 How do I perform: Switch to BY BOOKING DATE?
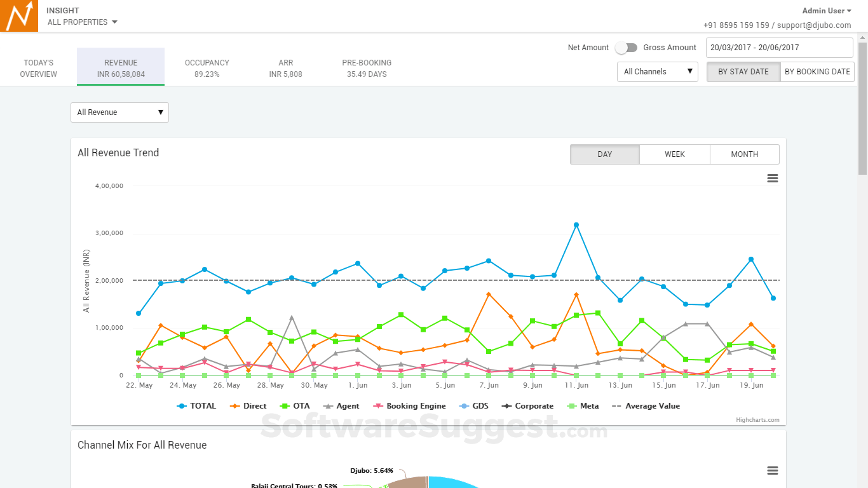(818, 72)
